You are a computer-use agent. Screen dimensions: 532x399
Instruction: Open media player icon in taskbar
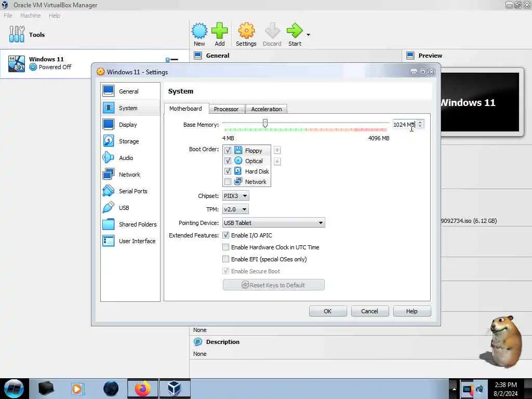[77, 389]
